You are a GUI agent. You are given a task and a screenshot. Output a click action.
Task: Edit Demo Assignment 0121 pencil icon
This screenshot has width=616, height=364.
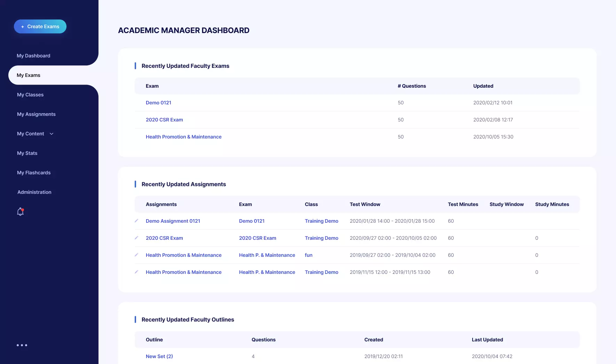point(136,221)
